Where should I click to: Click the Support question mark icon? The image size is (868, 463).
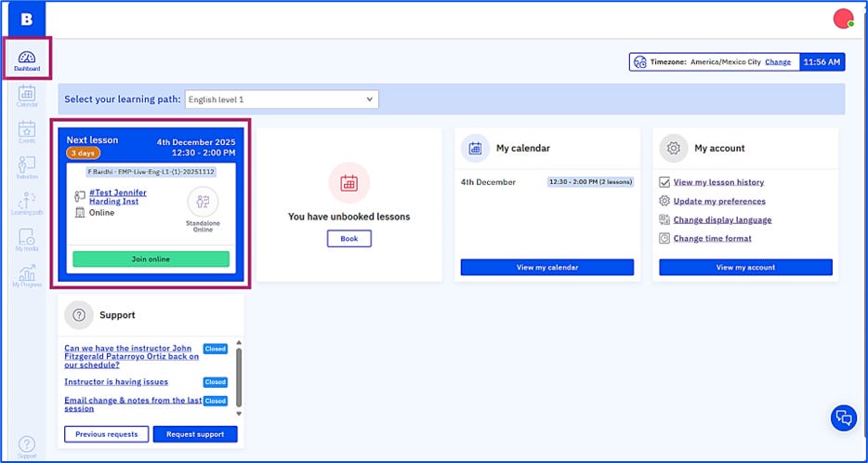coord(79,314)
